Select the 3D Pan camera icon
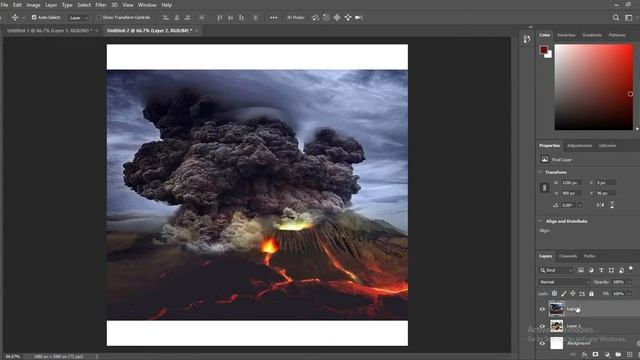The height and width of the screenshot is (360, 640). [x=337, y=18]
